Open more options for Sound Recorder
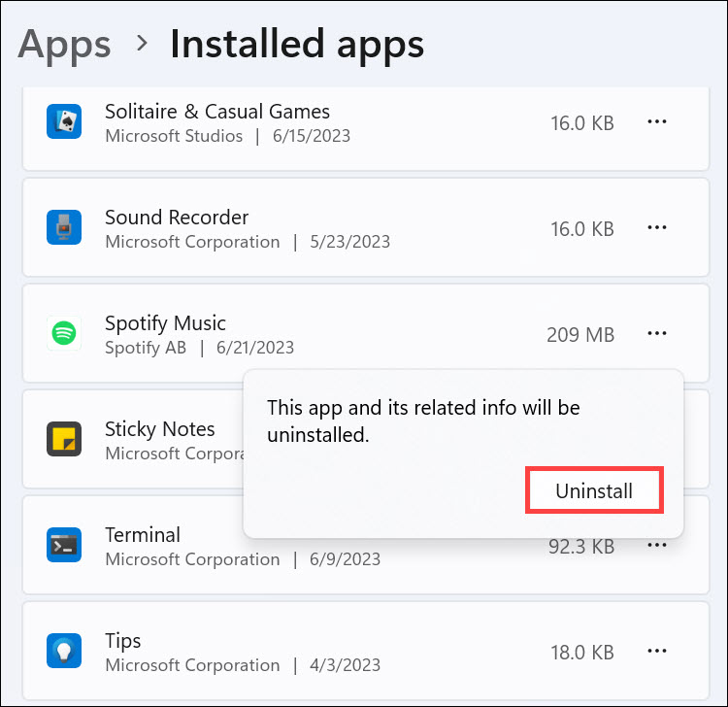Image resolution: width=728 pixels, height=707 pixels. click(657, 228)
